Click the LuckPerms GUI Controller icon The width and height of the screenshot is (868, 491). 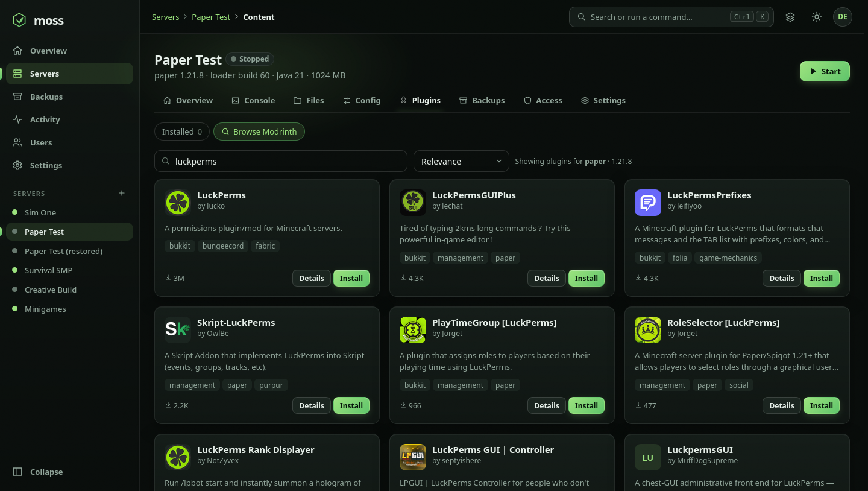click(412, 457)
